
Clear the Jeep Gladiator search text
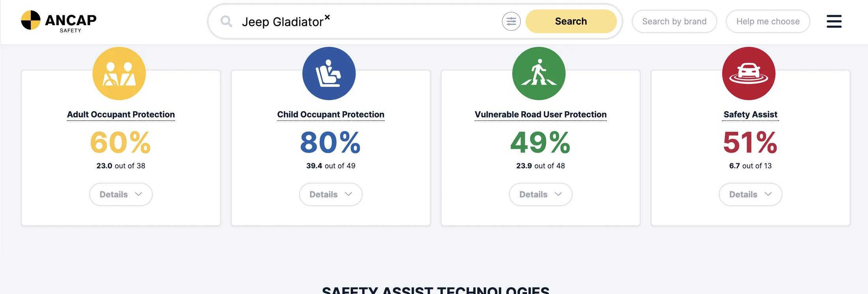327,17
